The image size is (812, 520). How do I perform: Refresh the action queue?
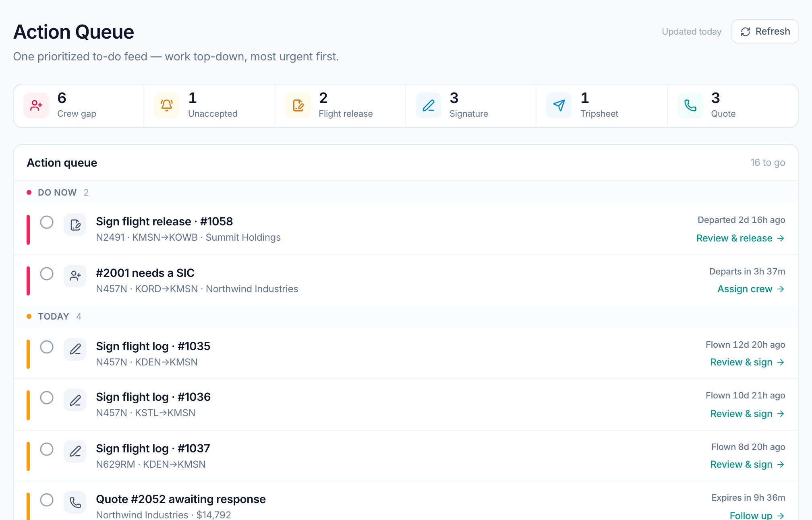(765, 31)
